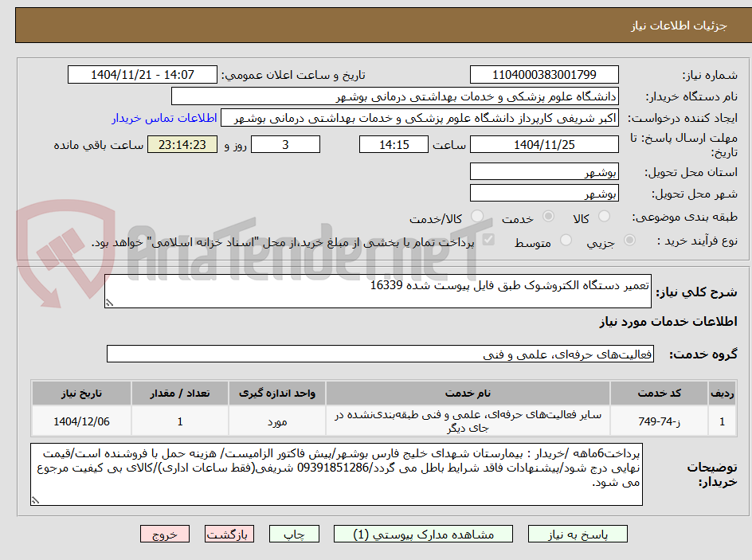Toggle the Islamic treasury bonds payment checkbox
The width and height of the screenshot is (752, 560).
pyautogui.click(x=488, y=239)
